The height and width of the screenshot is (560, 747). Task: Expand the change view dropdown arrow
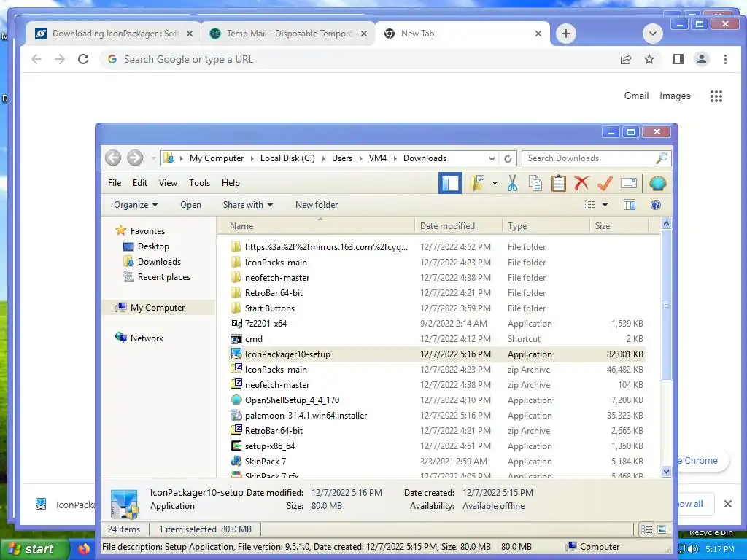click(605, 205)
